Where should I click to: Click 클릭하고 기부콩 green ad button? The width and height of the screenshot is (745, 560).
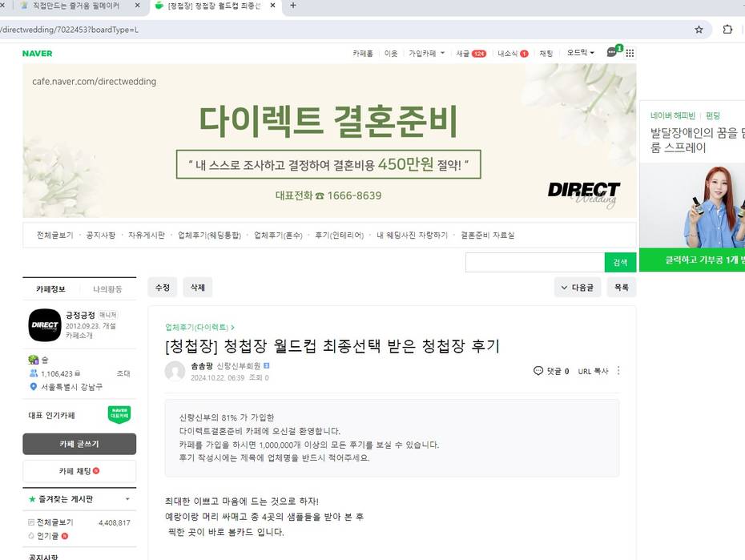click(x=692, y=260)
